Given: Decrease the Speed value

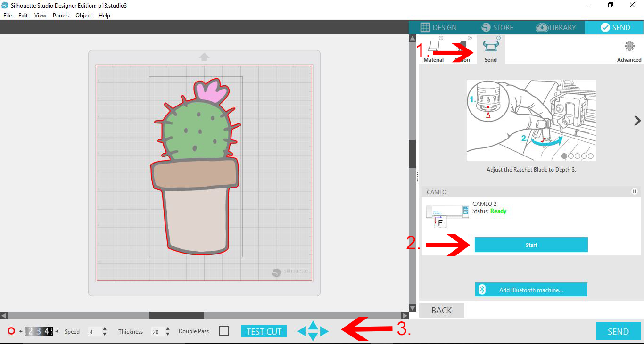Looking at the screenshot, I should tap(104, 334).
